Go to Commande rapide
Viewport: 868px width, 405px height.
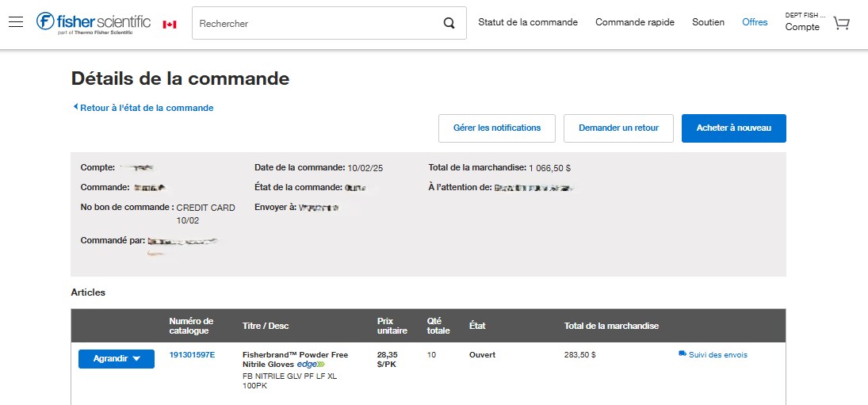click(635, 22)
